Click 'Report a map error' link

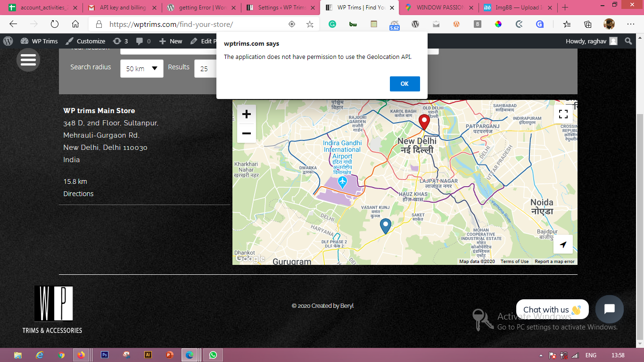(x=554, y=262)
